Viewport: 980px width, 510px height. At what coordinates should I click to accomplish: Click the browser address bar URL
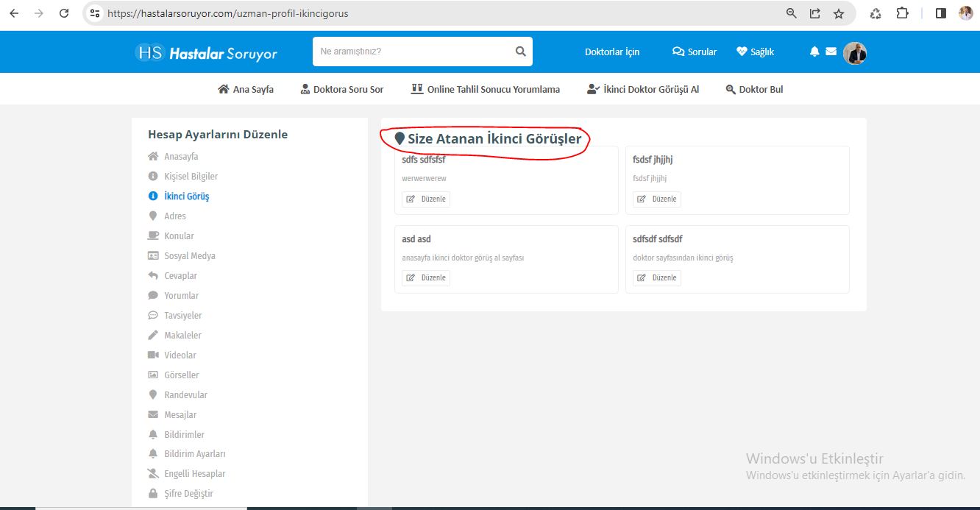click(228, 13)
